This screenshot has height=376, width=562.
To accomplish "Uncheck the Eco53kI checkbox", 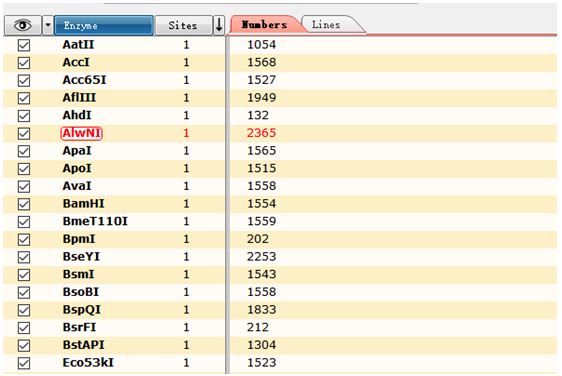I will (x=24, y=363).
